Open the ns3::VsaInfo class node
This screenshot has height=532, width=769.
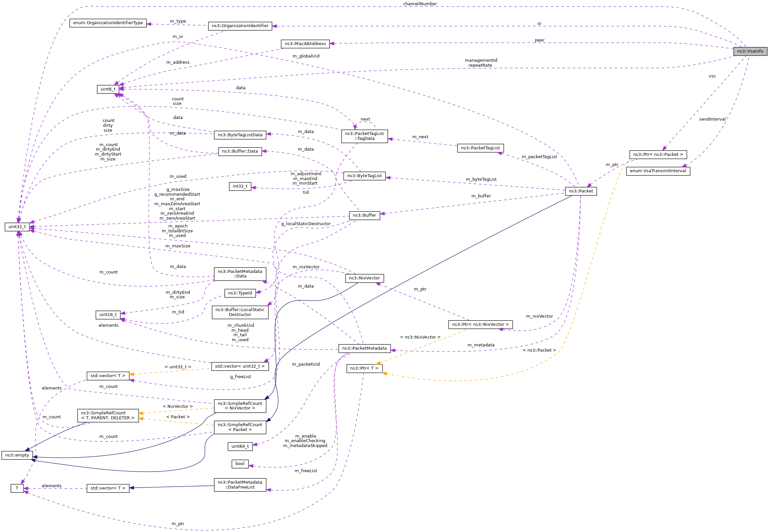click(x=750, y=51)
